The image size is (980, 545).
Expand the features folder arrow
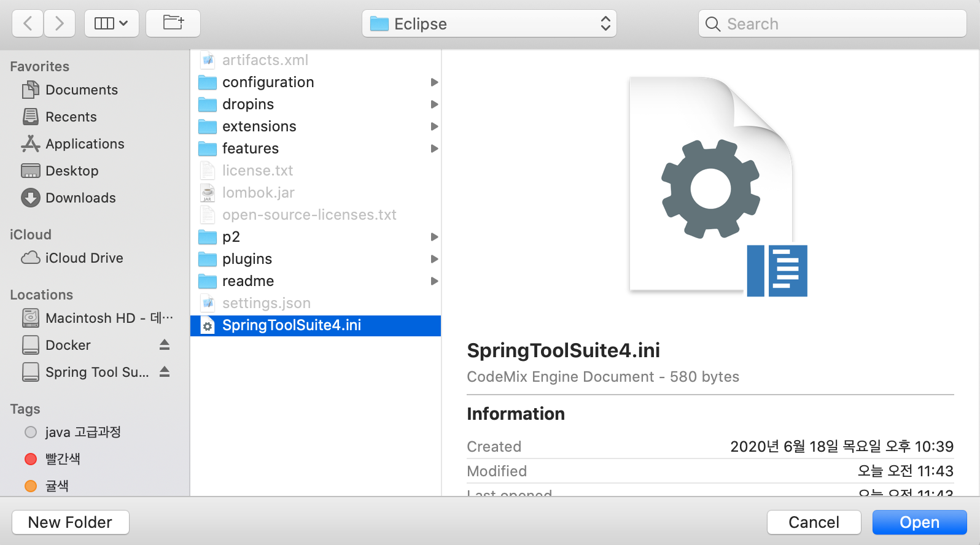(x=434, y=149)
